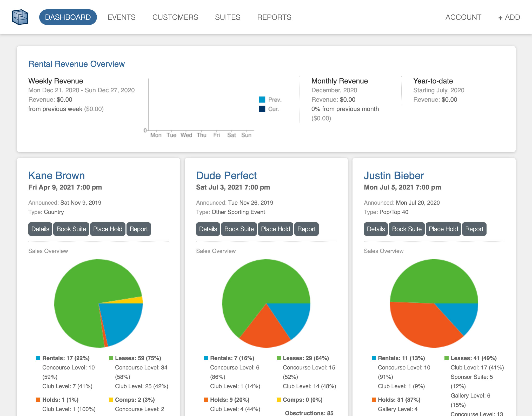
Task: Open Report for Kane Brown
Action: [x=139, y=229]
